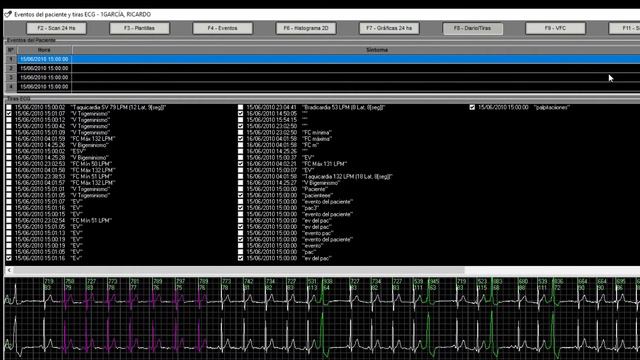Go to F4 - Eventos
Viewport: 640px width, 360px height.
point(222,28)
